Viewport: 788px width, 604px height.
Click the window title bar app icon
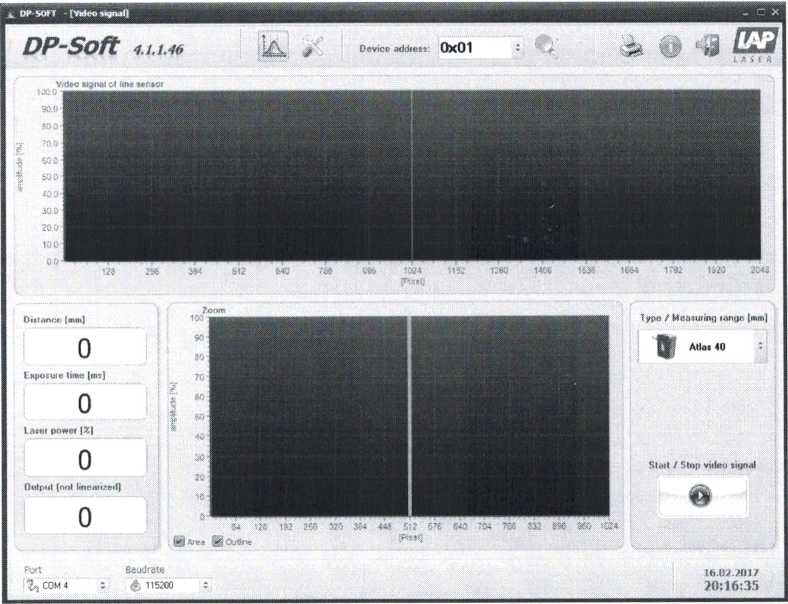11,13
